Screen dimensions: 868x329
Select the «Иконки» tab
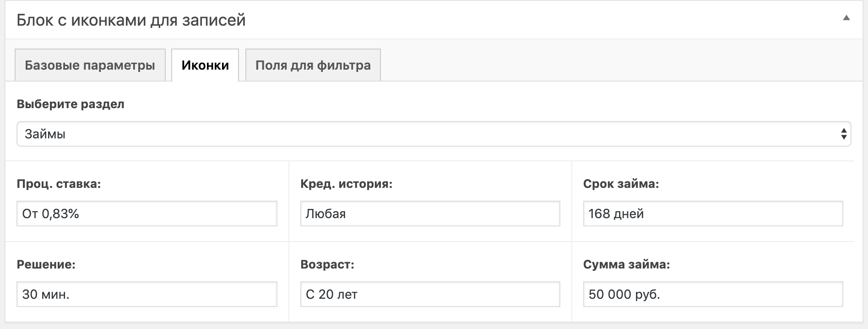(x=205, y=65)
